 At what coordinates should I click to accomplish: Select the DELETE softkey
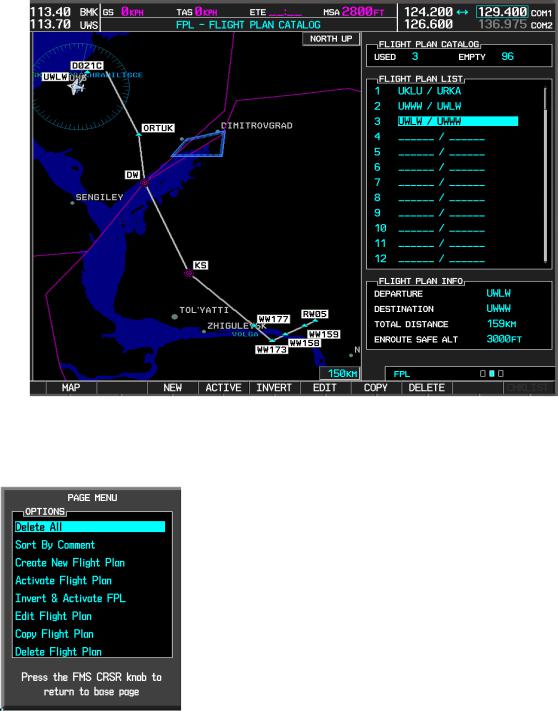pos(427,388)
